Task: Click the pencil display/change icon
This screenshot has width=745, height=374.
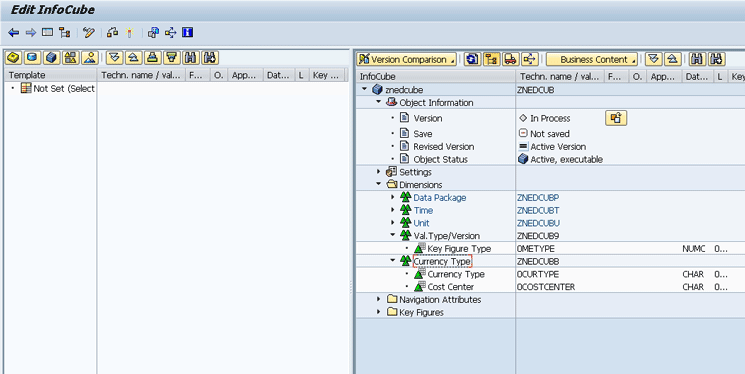Action: [x=89, y=33]
